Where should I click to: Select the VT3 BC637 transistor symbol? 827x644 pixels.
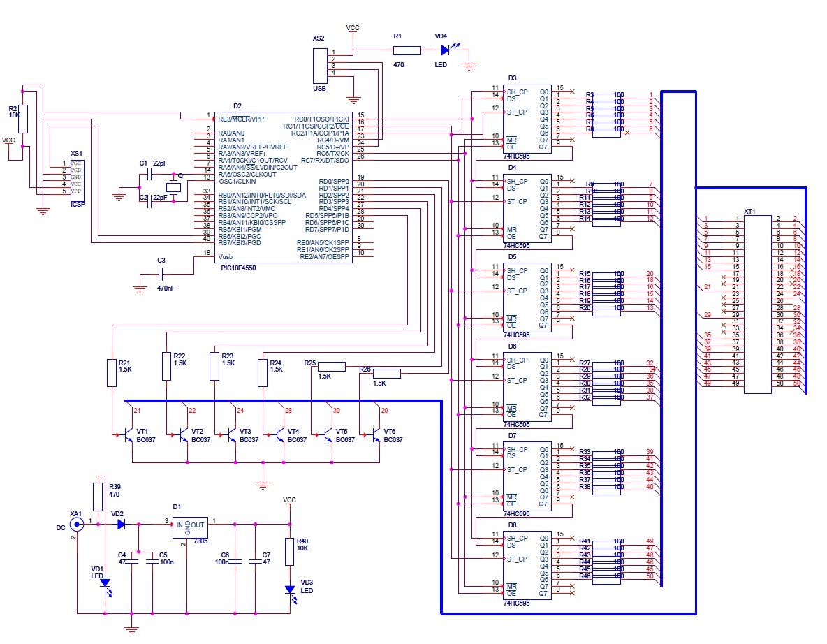pyautogui.click(x=230, y=435)
